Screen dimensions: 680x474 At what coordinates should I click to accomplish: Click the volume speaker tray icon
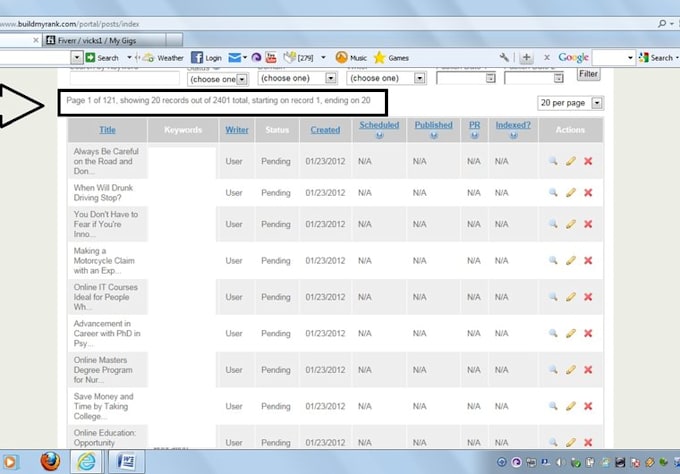[560, 462]
